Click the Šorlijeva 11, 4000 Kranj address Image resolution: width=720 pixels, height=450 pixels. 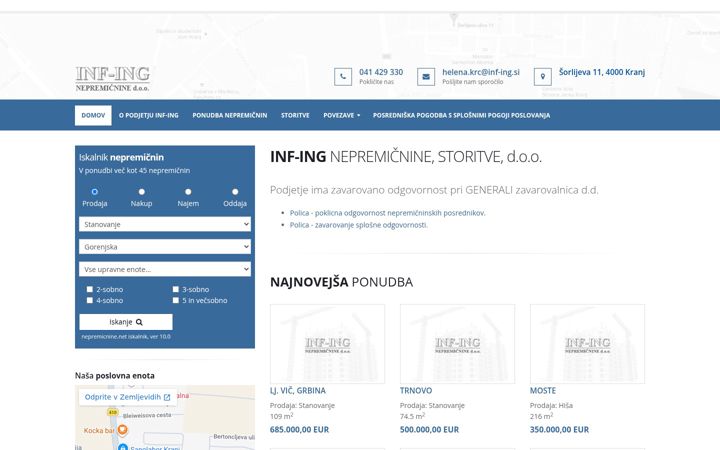pyautogui.click(x=602, y=72)
